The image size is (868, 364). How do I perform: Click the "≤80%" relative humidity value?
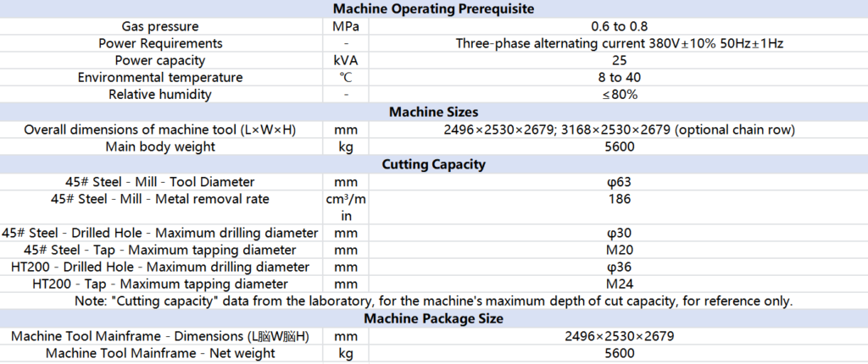(616, 94)
